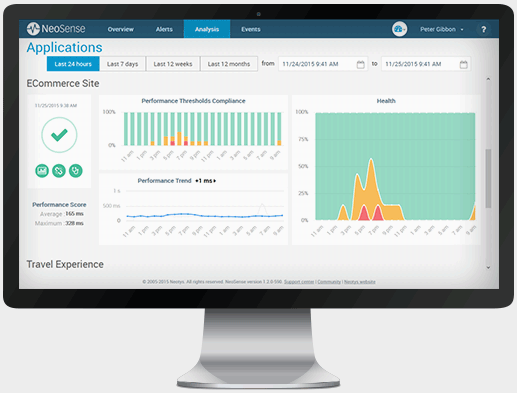The height and width of the screenshot is (393, 517).
Task: Click the ECommerce Site green checkmark status
Action: click(59, 135)
